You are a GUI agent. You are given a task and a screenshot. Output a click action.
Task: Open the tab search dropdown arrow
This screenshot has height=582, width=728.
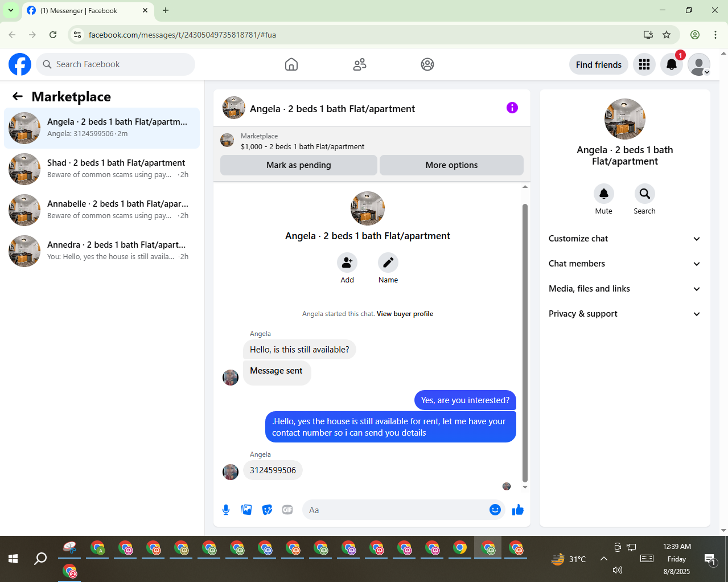click(10, 10)
